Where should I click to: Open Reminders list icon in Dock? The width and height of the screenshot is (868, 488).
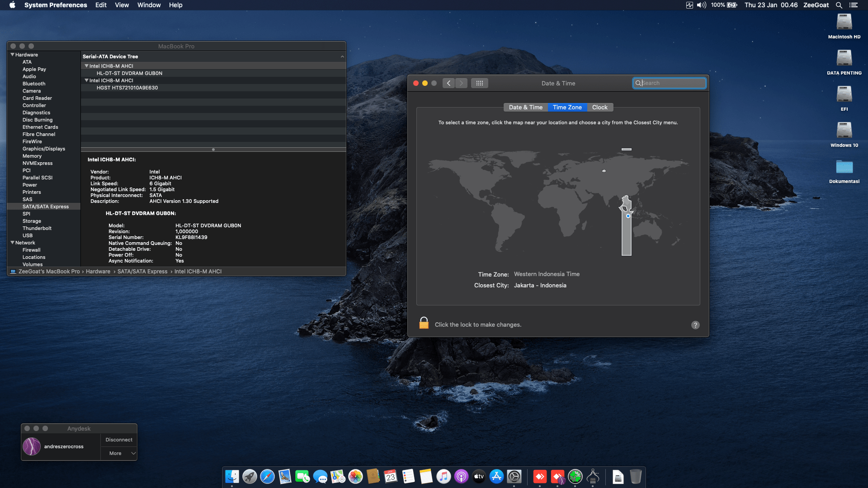408,476
